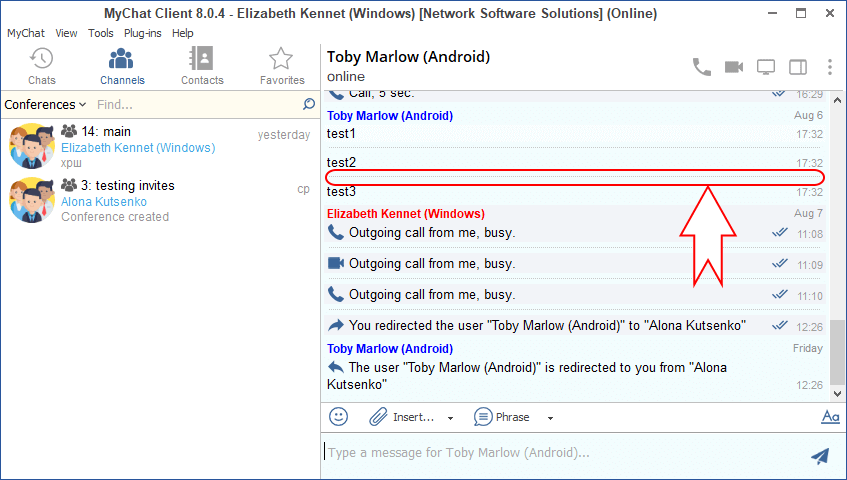Open the Insert dropdown arrow
The image size is (847, 480).
[450, 418]
